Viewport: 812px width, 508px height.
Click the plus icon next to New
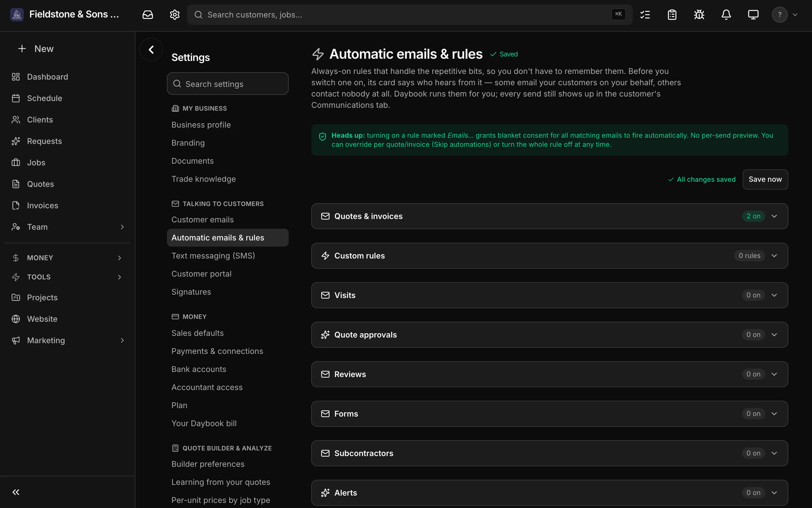(x=22, y=49)
